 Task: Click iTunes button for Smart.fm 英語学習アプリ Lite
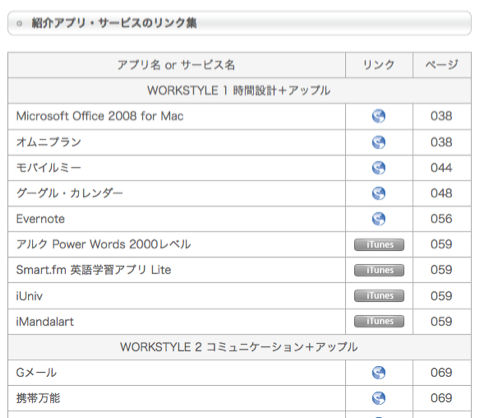click(x=379, y=270)
